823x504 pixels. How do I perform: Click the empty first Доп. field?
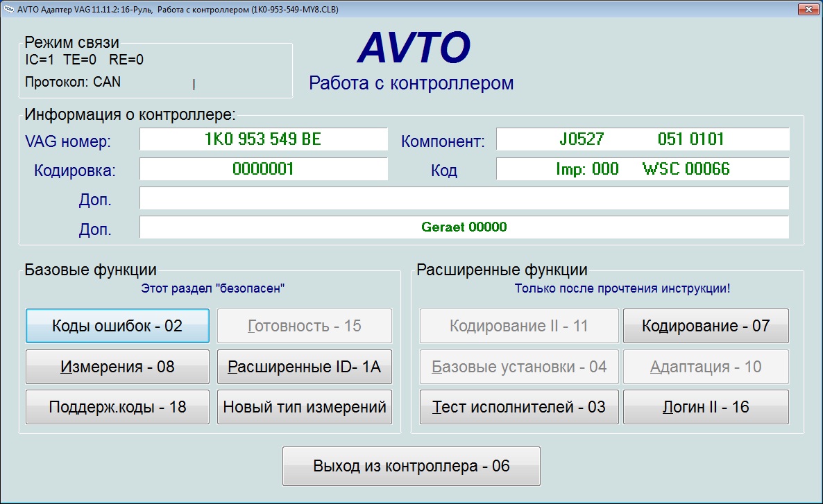(464, 198)
